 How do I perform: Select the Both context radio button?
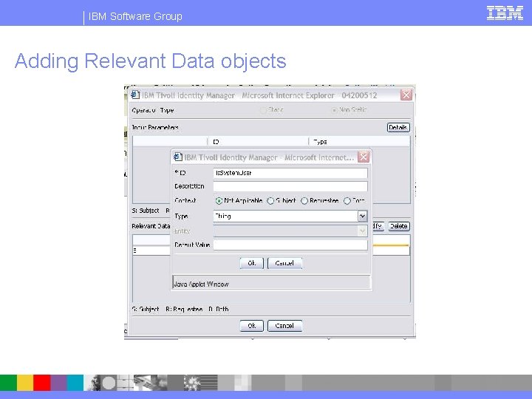(347, 201)
